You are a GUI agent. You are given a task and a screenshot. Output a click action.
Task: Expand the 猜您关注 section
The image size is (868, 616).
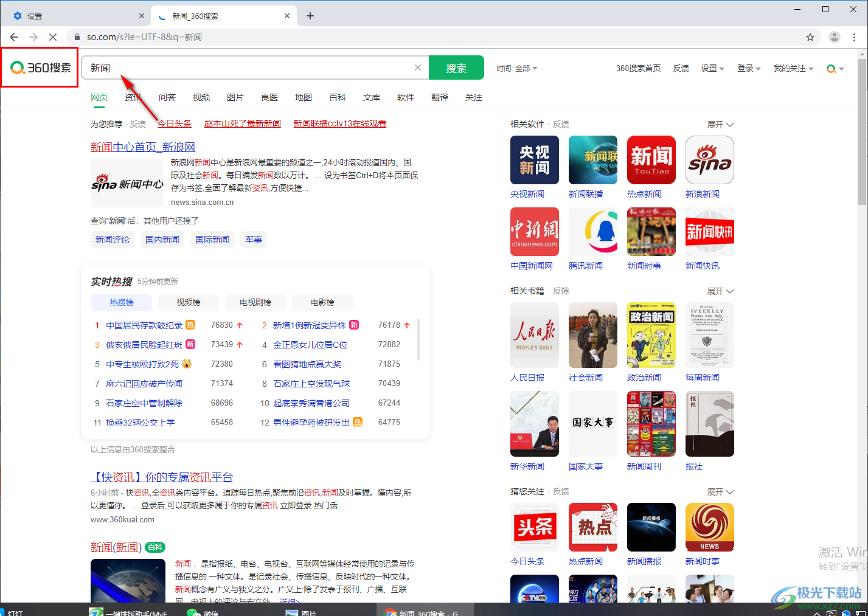pos(720,492)
